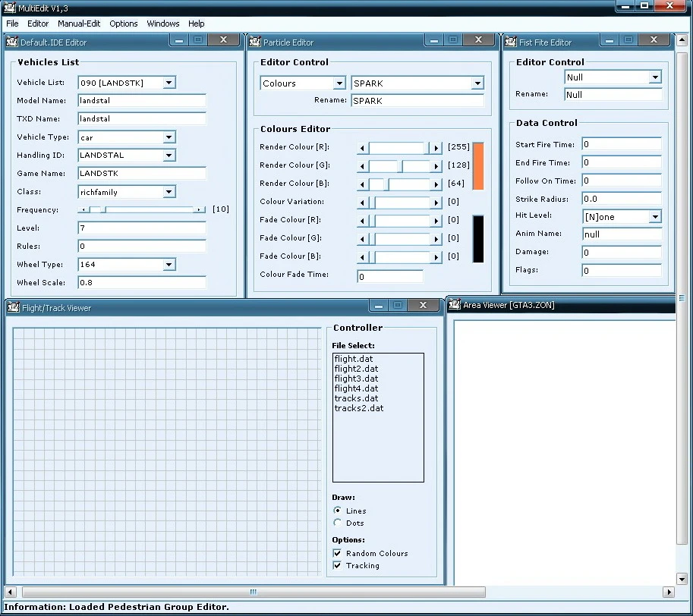693x616 pixels.
Task: Select the Dots drawing mode
Action: 338,523
